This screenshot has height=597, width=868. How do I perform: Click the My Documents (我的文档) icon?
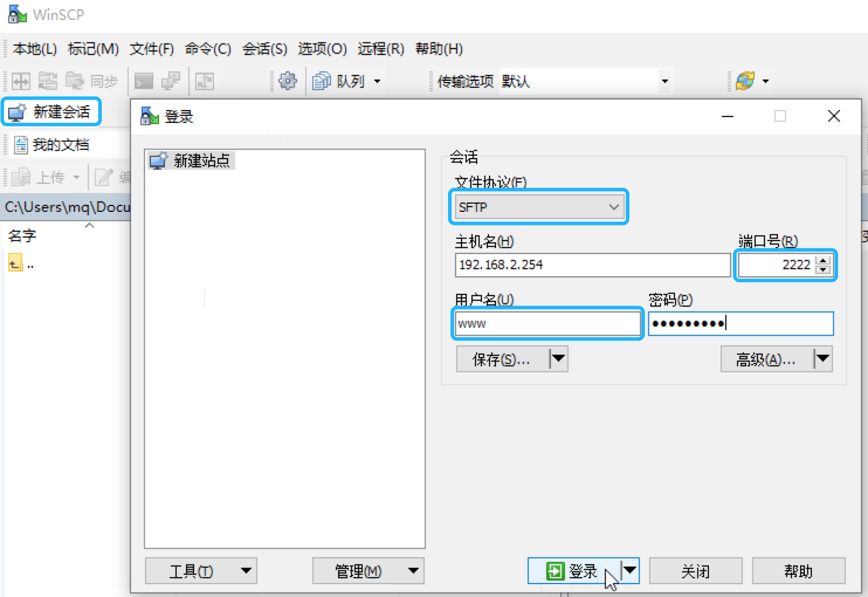(x=21, y=145)
